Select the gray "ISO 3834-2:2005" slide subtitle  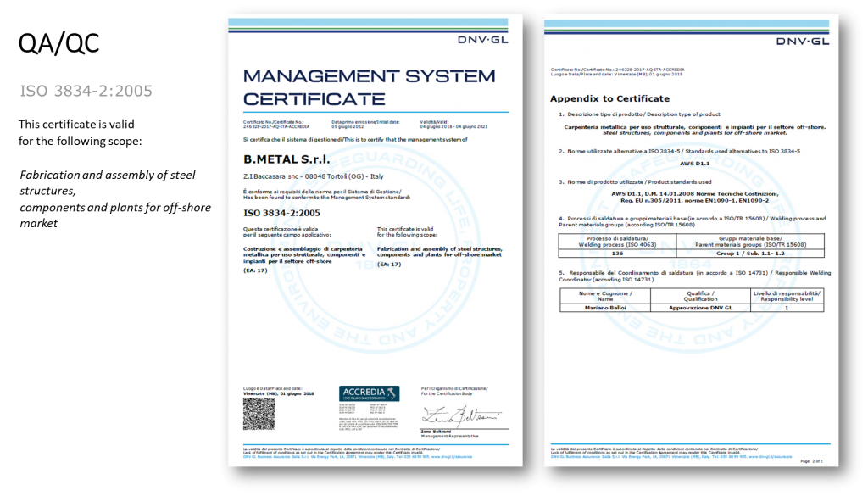86,91
